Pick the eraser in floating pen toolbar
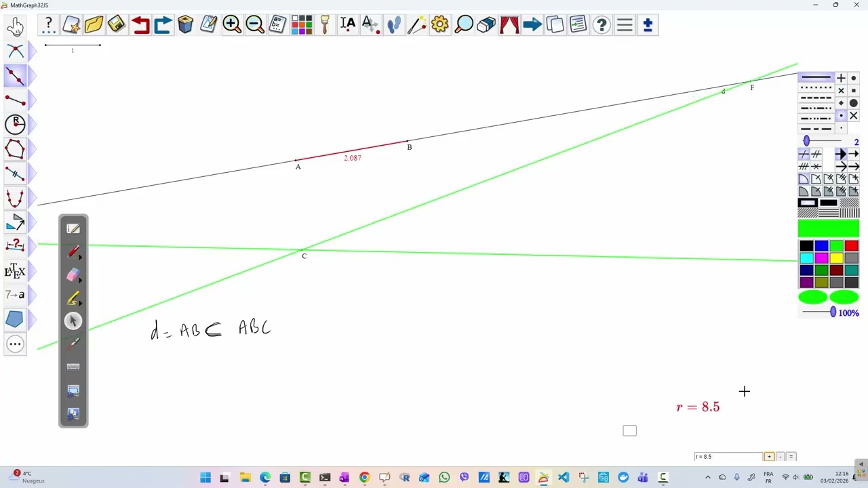This screenshot has height=488, width=868. point(73,275)
